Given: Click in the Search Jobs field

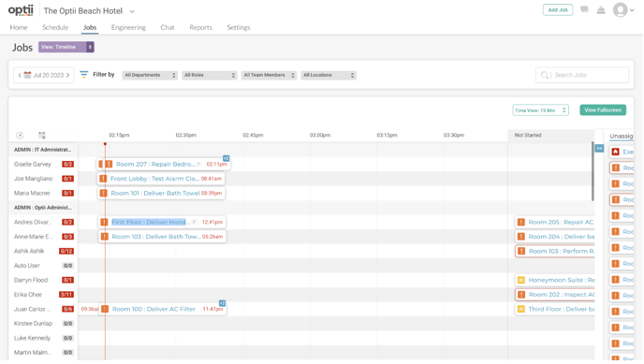Looking at the screenshot, I should click(582, 75).
